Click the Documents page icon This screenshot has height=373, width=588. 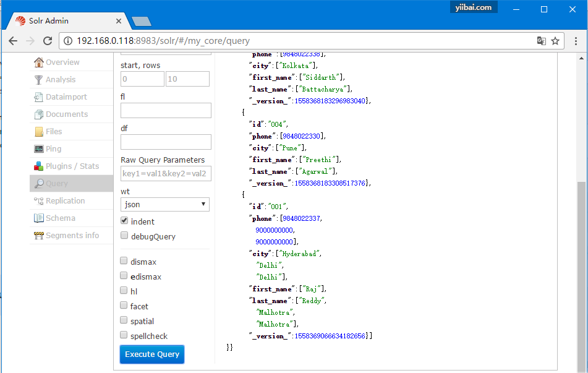(39, 114)
